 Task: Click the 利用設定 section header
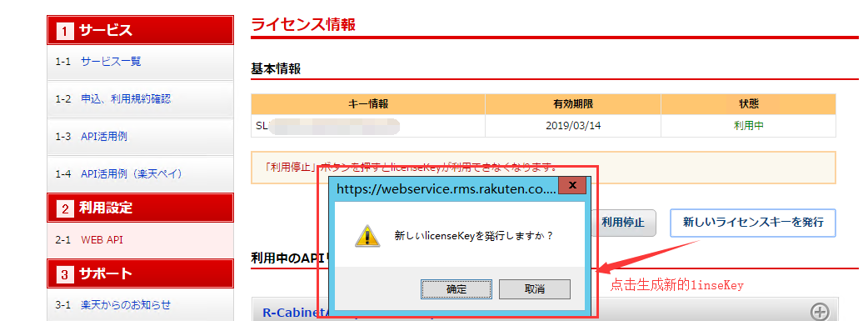pos(140,208)
